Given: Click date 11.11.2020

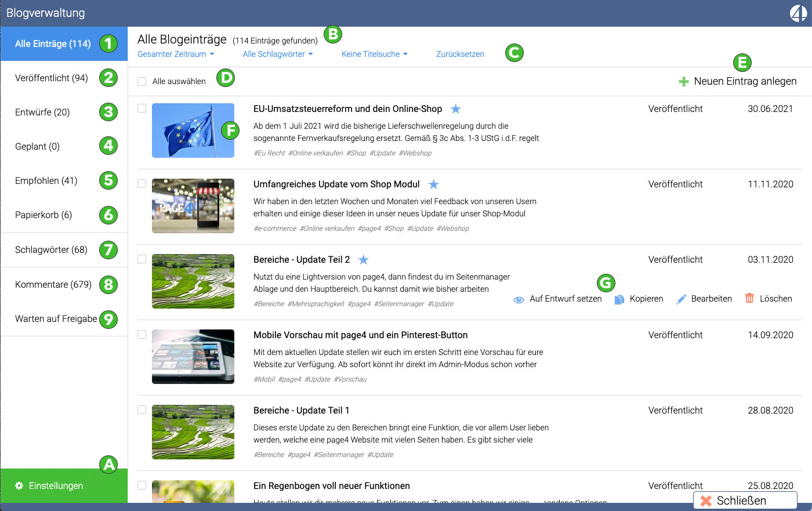Looking at the screenshot, I should coord(770,184).
